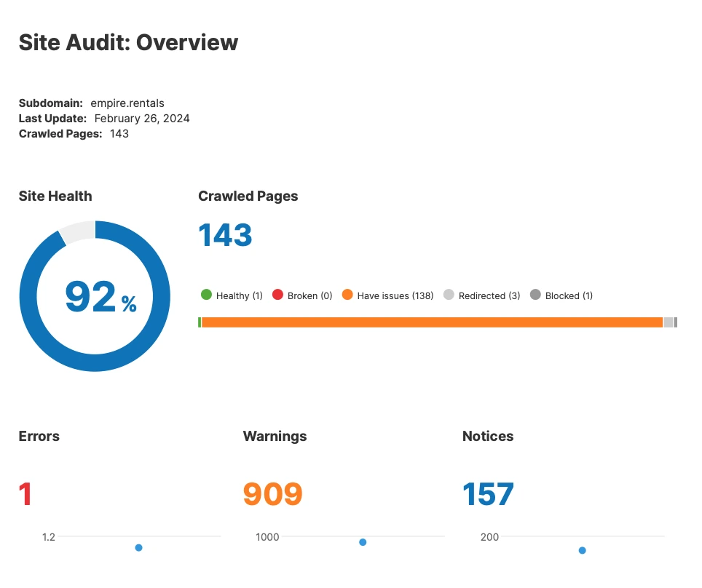Viewport: 702px width, 588px height.
Task: Click the empire.rentals subdomain text
Action: coord(127,103)
